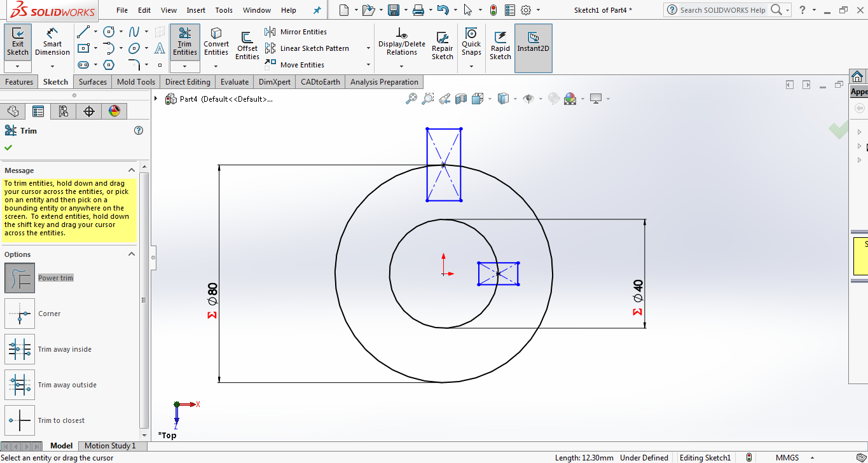
Task: Click the Undo icon
Action: [443, 10]
